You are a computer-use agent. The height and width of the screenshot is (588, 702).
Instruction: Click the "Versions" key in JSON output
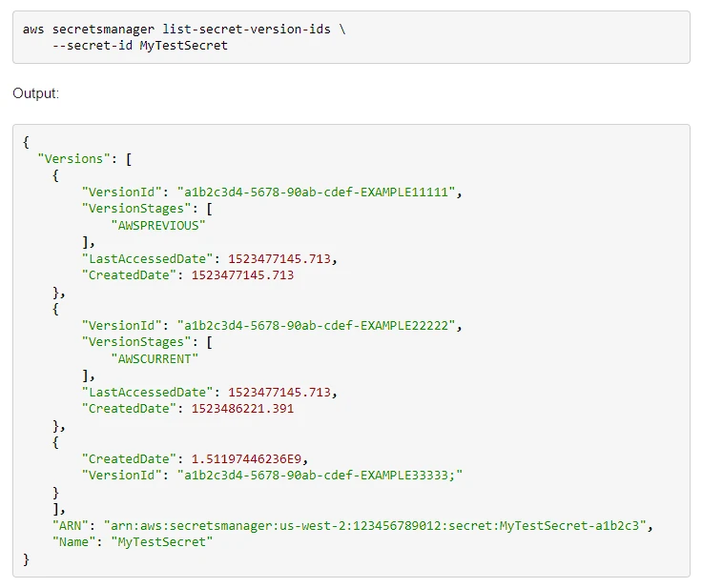pos(73,159)
